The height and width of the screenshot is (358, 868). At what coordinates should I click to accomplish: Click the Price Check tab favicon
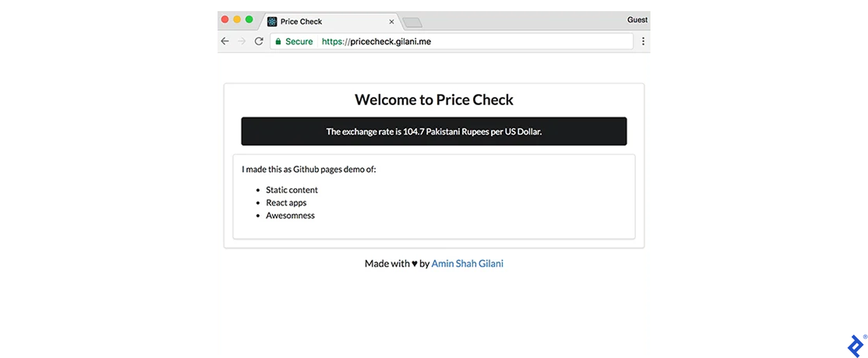click(272, 21)
